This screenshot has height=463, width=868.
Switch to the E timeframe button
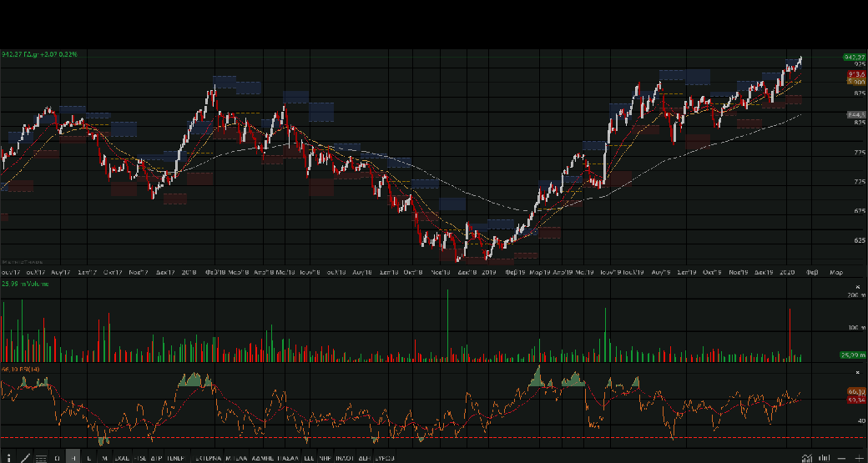coord(88,458)
